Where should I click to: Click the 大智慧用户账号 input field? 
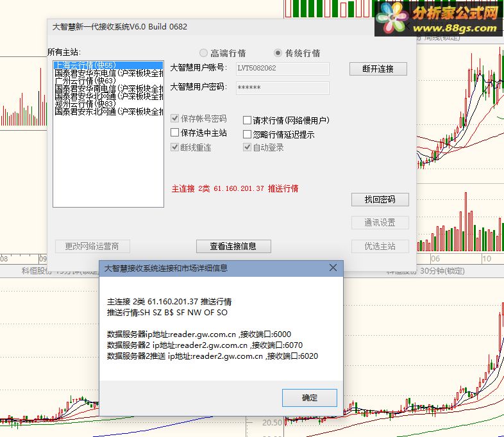[283, 69]
